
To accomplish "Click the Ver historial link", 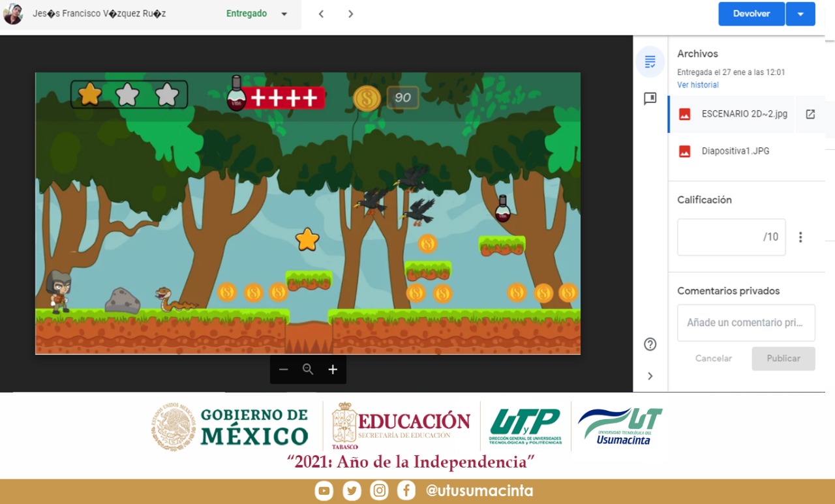I will [698, 85].
